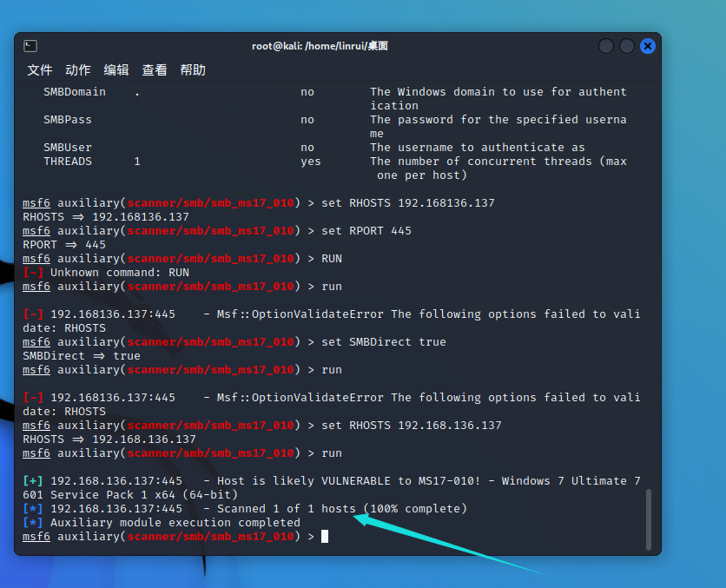Open the 帮助 menu
This screenshot has height=588, width=726.
click(x=193, y=69)
